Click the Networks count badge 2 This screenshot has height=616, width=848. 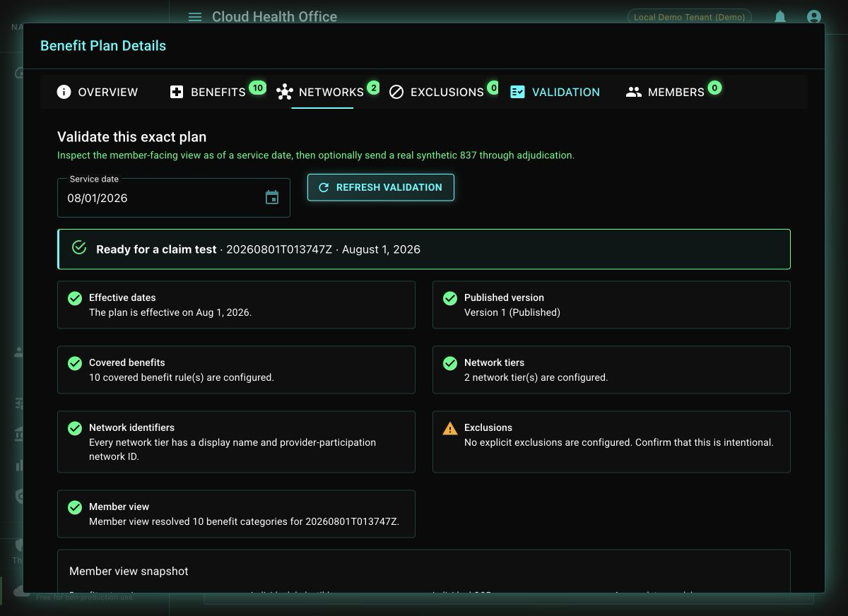pos(373,88)
